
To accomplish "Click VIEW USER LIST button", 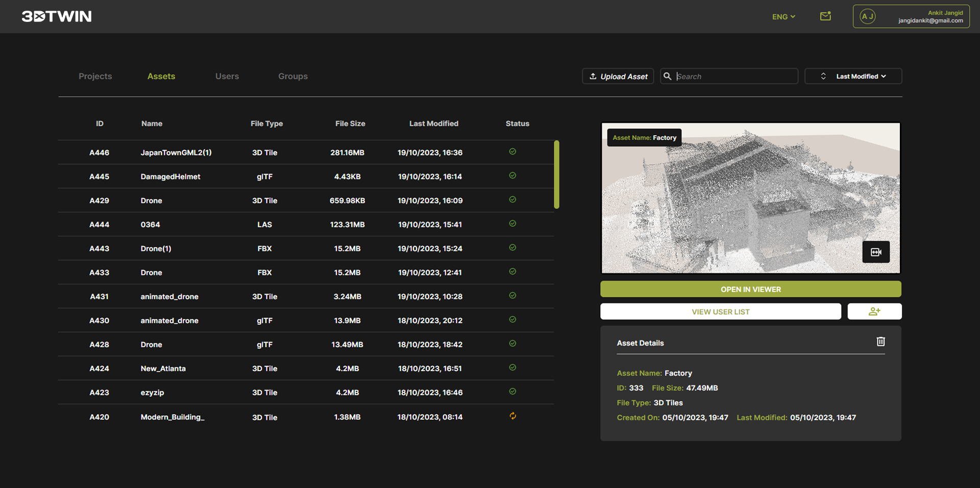I will pyautogui.click(x=721, y=312).
